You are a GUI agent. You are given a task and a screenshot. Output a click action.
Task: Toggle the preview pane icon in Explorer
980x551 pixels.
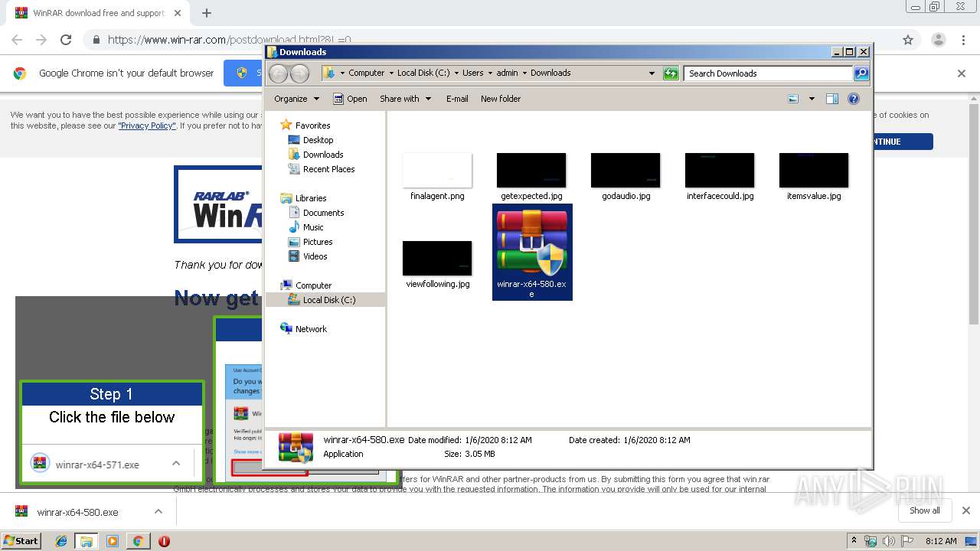pos(832,99)
